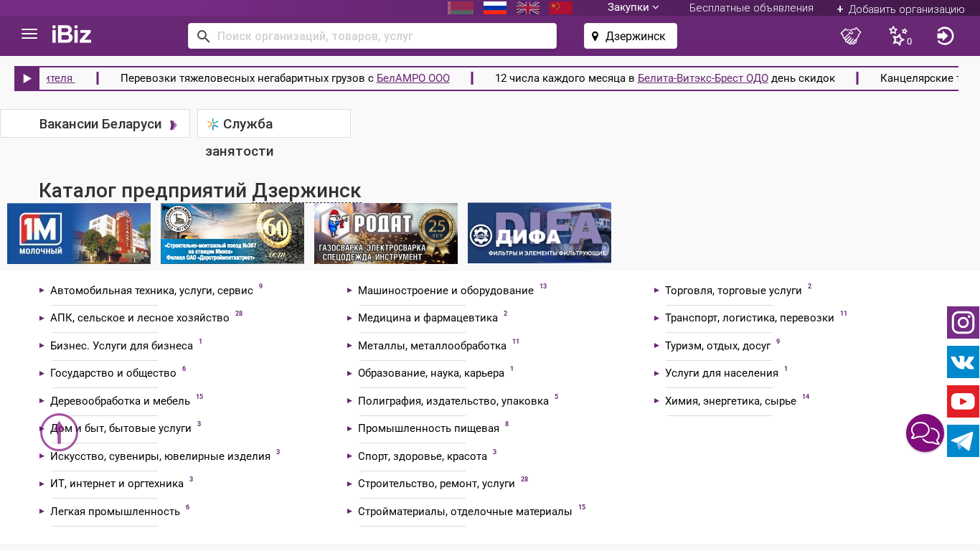Open the live chat bubble
The height and width of the screenshot is (551, 980).
(x=925, y=433)
